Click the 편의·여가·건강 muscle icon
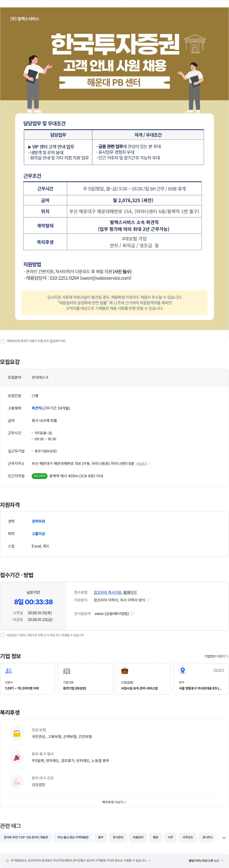Image resolution: width=229 pixels, height=868 pixels. [17, 781]
